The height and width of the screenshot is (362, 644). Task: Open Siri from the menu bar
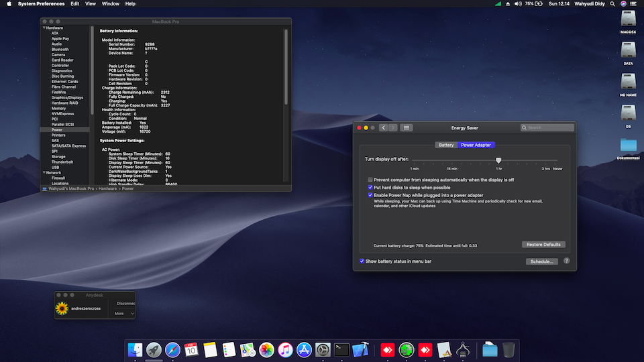coord(623,4)
